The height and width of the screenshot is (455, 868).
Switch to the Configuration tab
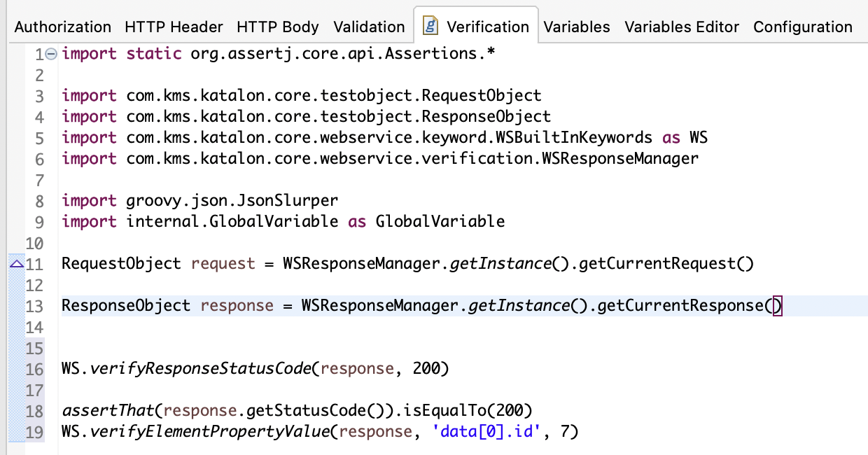803,27
